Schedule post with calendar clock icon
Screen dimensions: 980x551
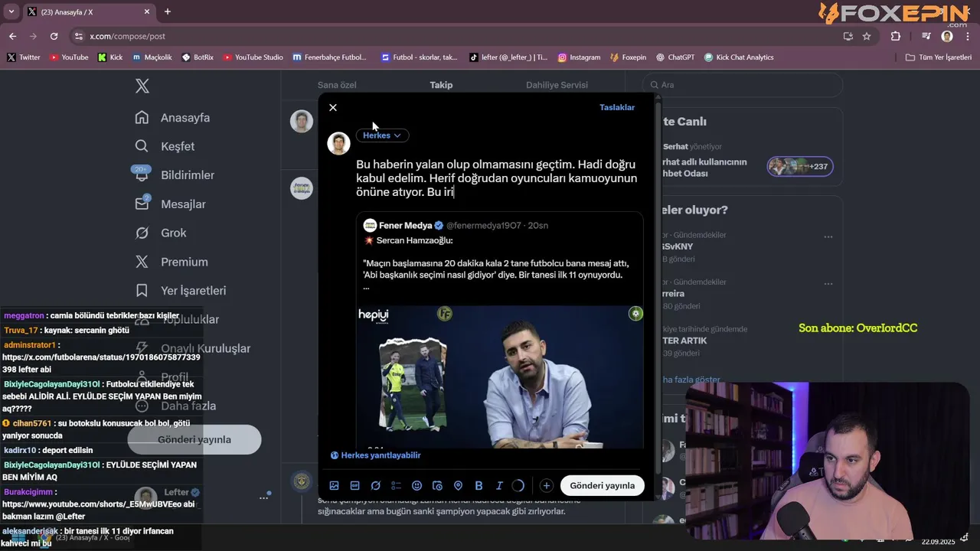[437, 485]
